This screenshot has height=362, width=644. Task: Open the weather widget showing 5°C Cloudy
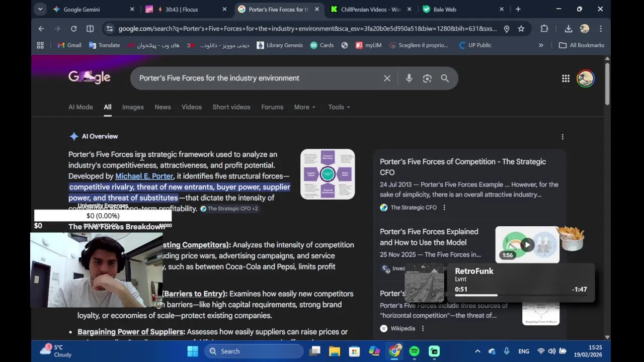coord(56,351)
